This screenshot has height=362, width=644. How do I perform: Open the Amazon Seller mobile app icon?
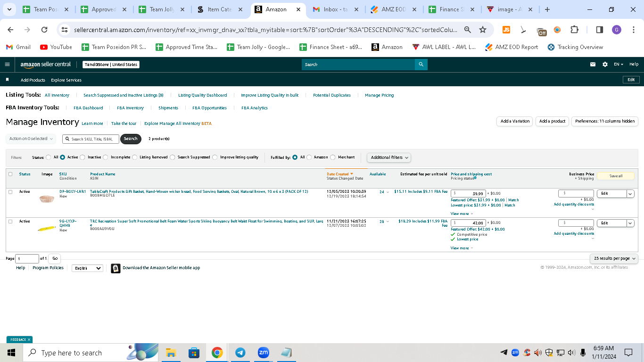(x=116, y=268)
